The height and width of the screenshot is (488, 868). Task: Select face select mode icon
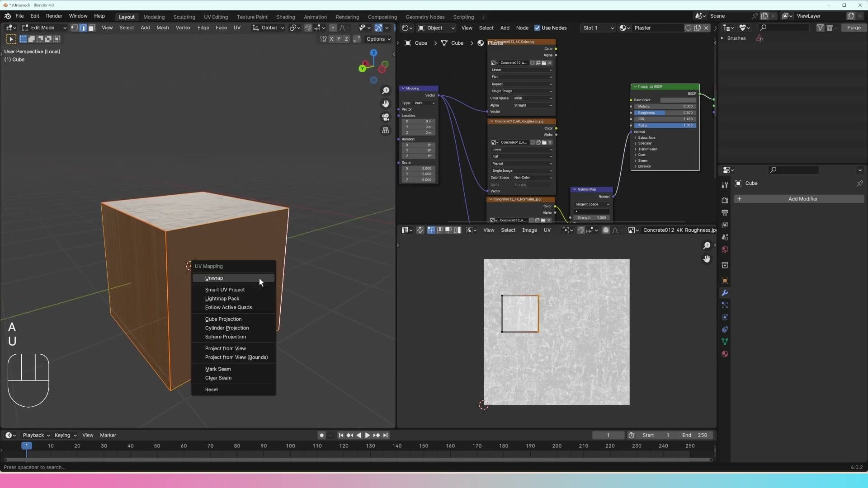click(x=91, y=28)
